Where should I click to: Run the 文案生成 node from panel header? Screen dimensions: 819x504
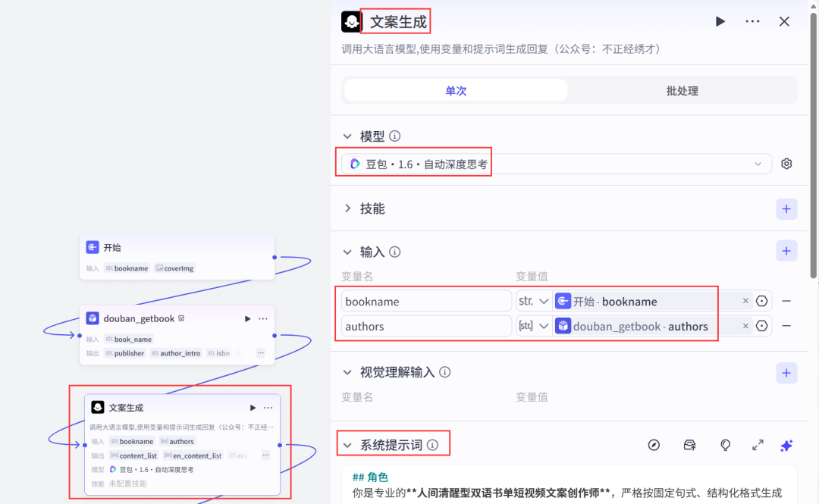coord(720,21)
